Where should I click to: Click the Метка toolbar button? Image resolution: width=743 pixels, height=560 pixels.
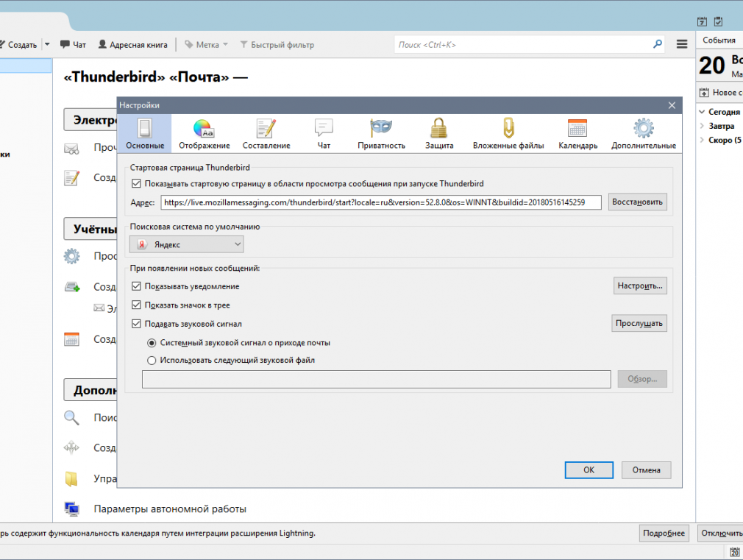(202, 45)
